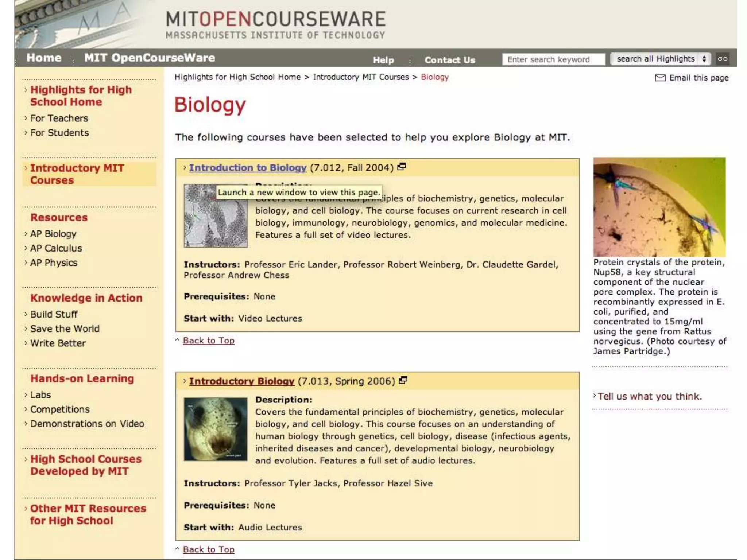747x560 pixels.
Task: Click the Email this page envelope icon
Action: tap(660, 78)
